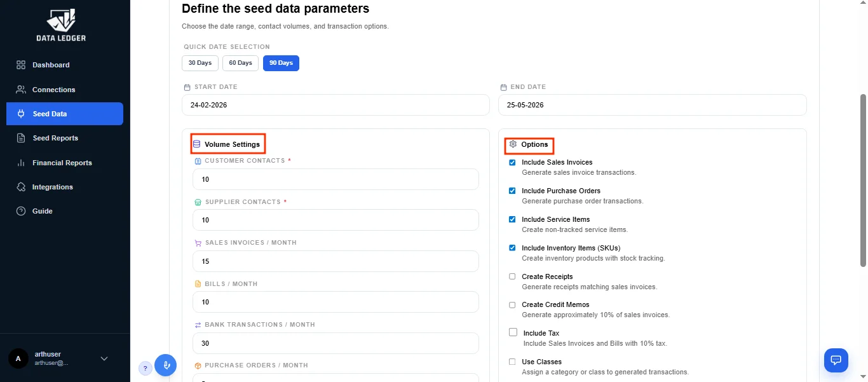Click the Volume Settings database icon
This screenshot has width=868, height=382.
pyautogui.click(x=196, y=144)
